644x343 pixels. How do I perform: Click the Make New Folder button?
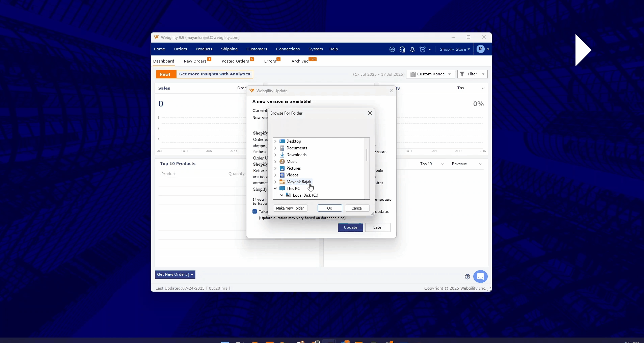pyautogui.click(x=290, y=208)
